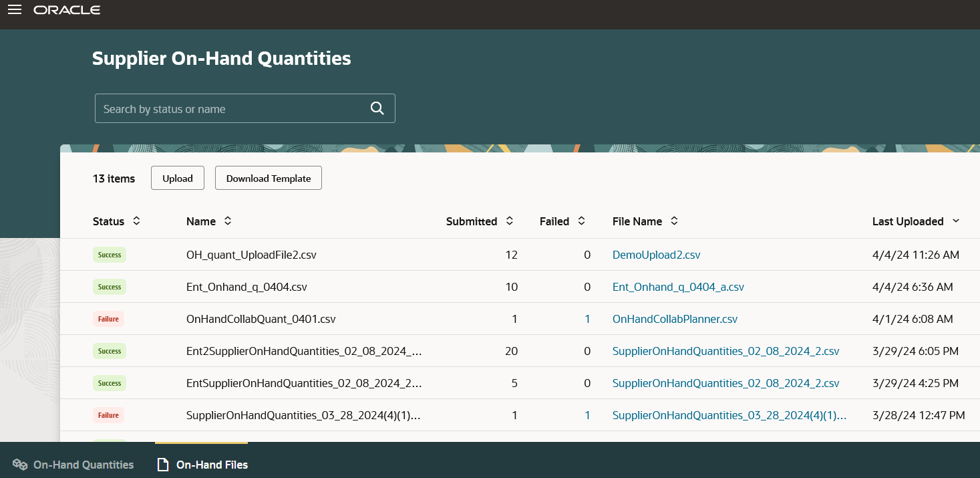Open Ent_Onhand_q_0404_a.csv link
Image resolution: width=980 pixels, height=478 pixels.
click(678, 287)
